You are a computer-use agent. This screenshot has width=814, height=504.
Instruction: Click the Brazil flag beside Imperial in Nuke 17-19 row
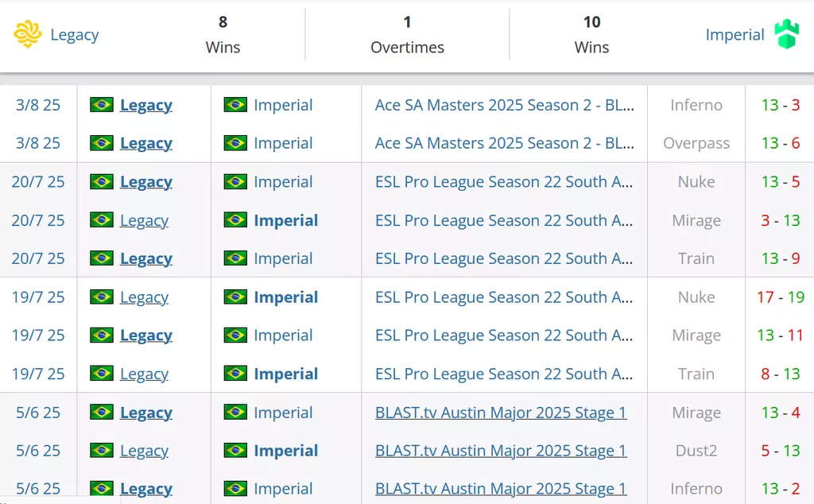click(235, 297)
